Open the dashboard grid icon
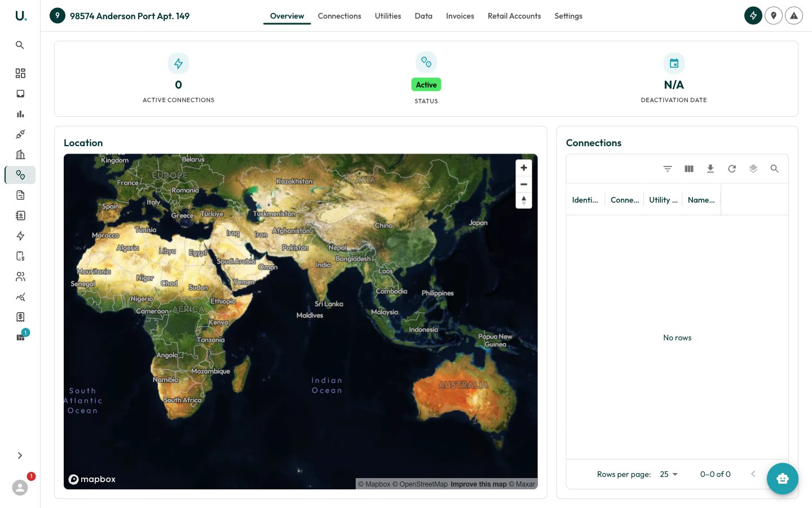Image resolution: width=812 pixels, height=508 pixels. 20,73
